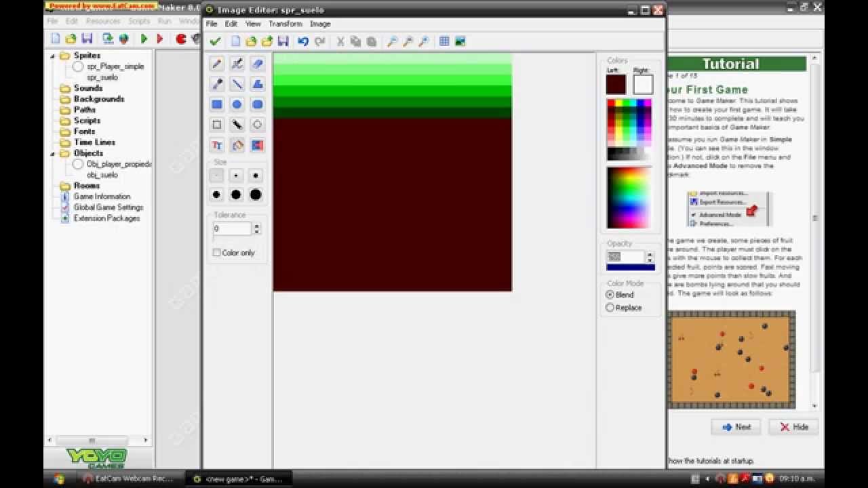The width and height of the screenshot is (868, 488).
Task: Choose the first dot in bottom size row
Action: tap(216, 195)
